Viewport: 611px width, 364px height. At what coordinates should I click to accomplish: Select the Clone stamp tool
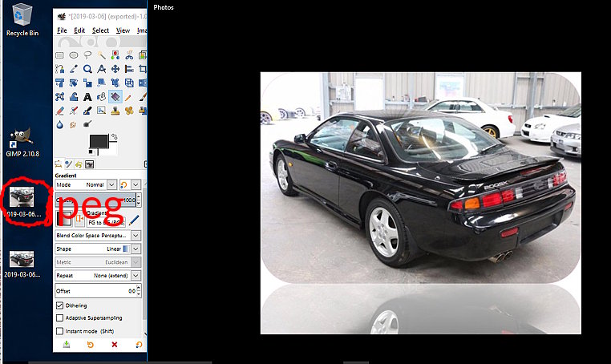click(x=115, y=111)
